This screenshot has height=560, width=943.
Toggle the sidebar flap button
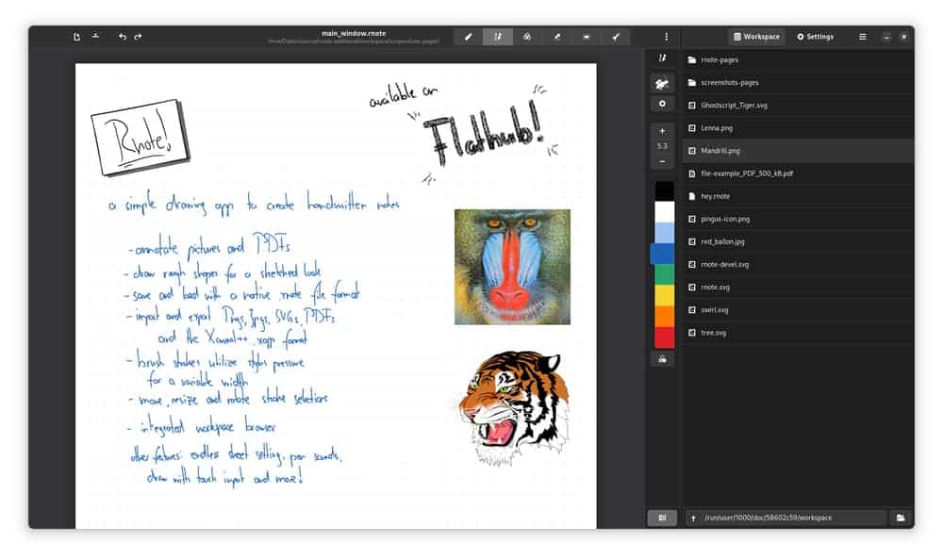point(662,518)
